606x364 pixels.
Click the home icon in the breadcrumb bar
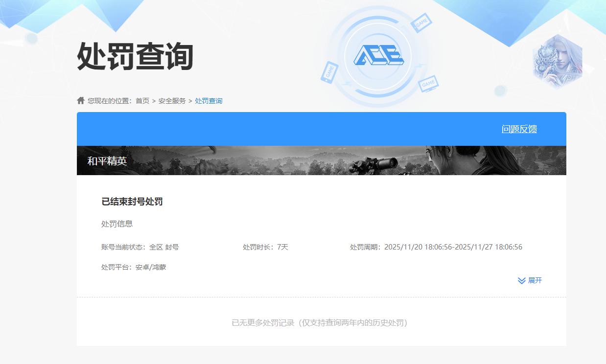pyautogui.click(x=80, y=100)
